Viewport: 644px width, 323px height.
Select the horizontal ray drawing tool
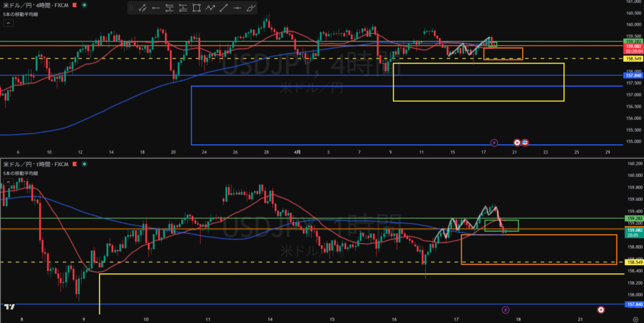[156, 8]
